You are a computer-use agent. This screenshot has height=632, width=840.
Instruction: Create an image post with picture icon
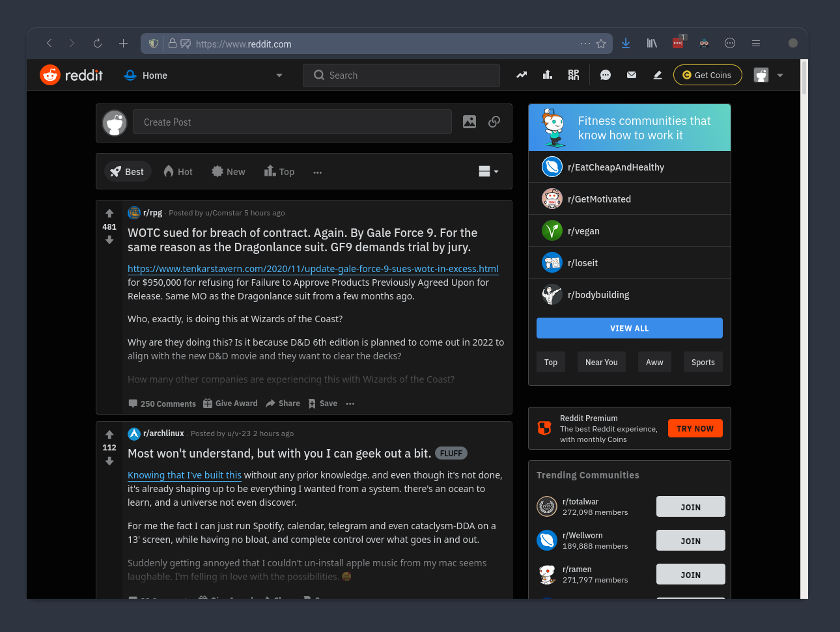[x=469, y=122]
